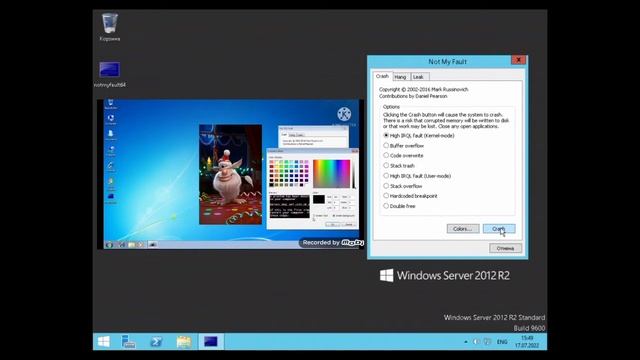The width and height of the screenshot is (640, 360).
Task: Open the Recycle Bin desktop icon
Action: pyautogui.click(x=110, y=27)
